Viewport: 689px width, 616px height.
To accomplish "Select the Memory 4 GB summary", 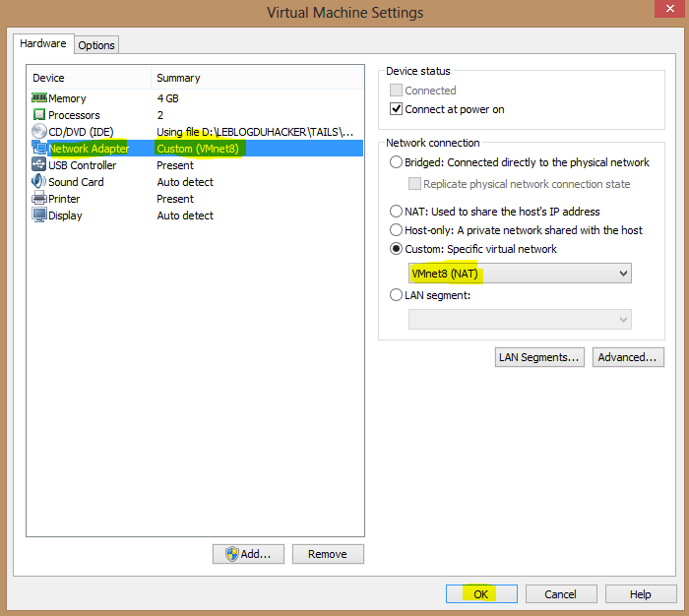I will [x=168, y=98].
